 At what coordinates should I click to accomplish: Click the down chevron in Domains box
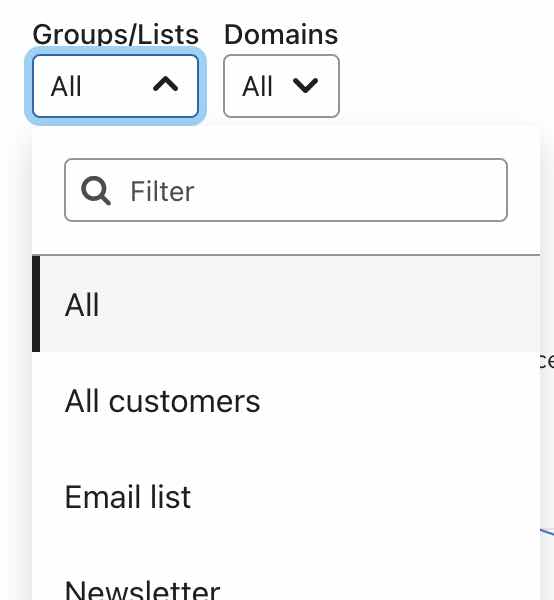[x=305, y=85]
